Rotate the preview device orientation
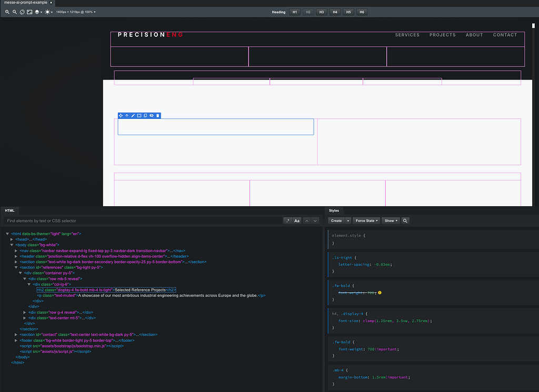 point(22,12)
